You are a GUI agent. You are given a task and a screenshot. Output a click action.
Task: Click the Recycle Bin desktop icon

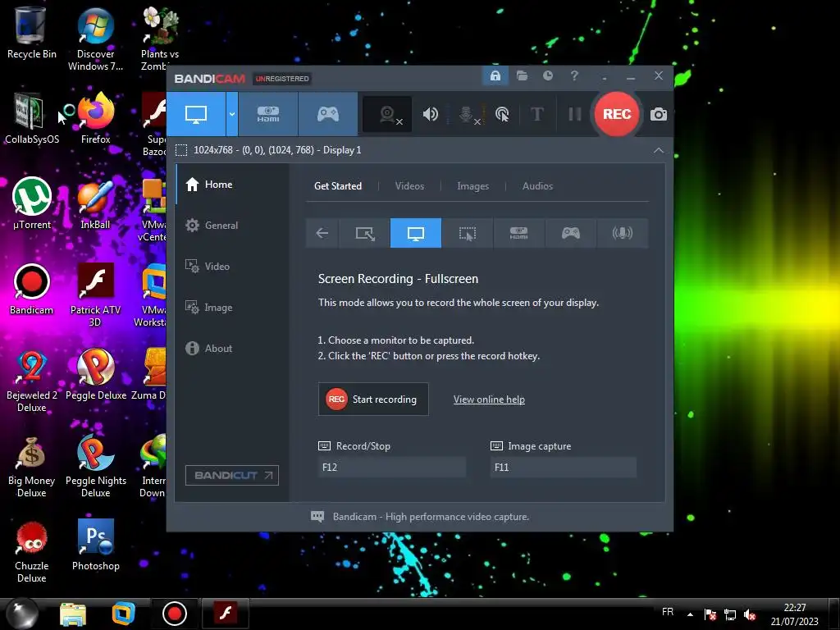click(32, 33)
